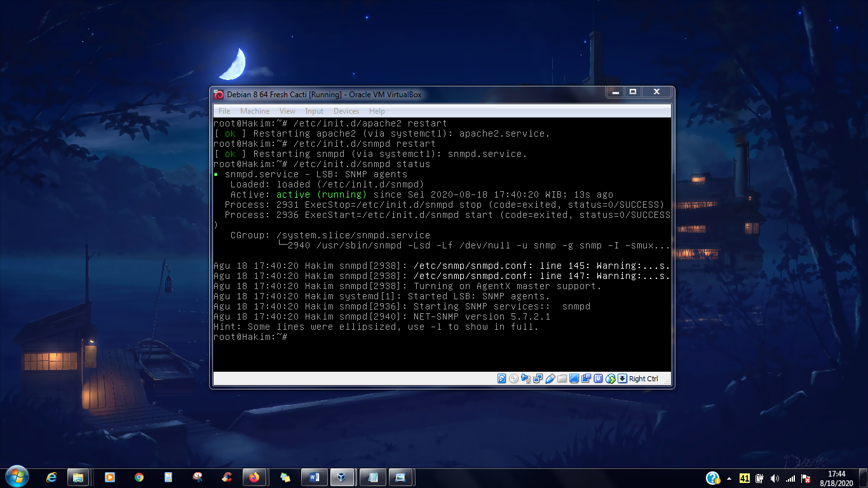Click the hard disk activity status icon
Image resolution: width=868 pixels, height=488 pixels.
point(501,379)
